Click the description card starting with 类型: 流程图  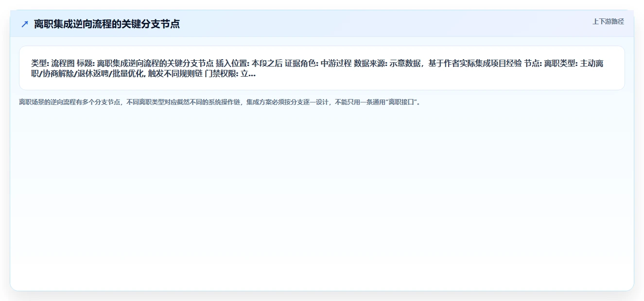pos(322,68)
